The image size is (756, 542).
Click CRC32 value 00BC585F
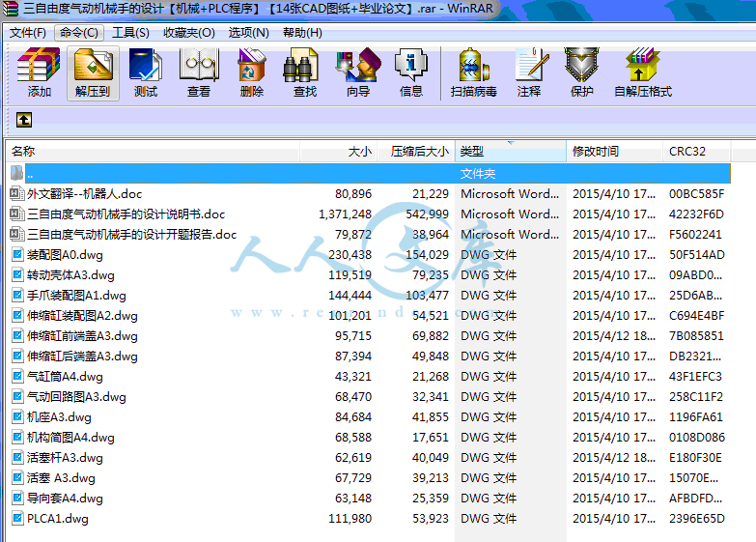pos(696,194)
